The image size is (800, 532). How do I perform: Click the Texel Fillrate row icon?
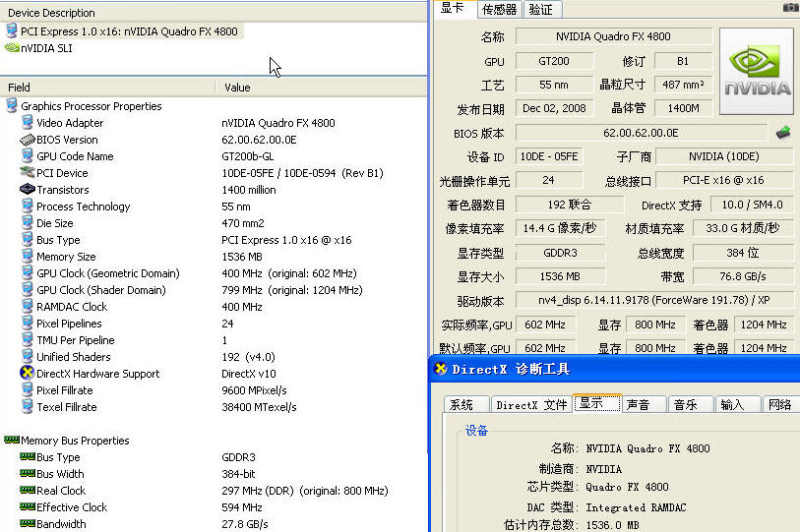point(28,406)
